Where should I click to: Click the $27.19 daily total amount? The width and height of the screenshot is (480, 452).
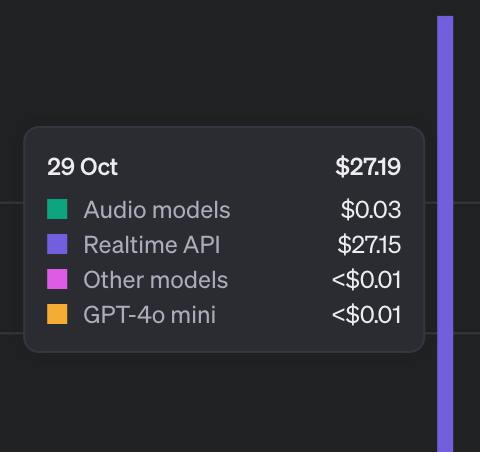[368, 167]
